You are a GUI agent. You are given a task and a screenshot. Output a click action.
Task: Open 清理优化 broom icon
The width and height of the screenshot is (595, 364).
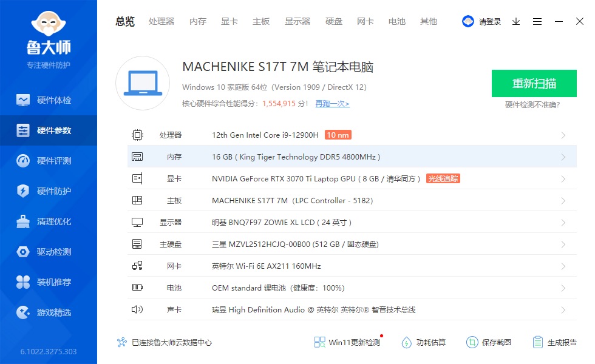(23, 221)
